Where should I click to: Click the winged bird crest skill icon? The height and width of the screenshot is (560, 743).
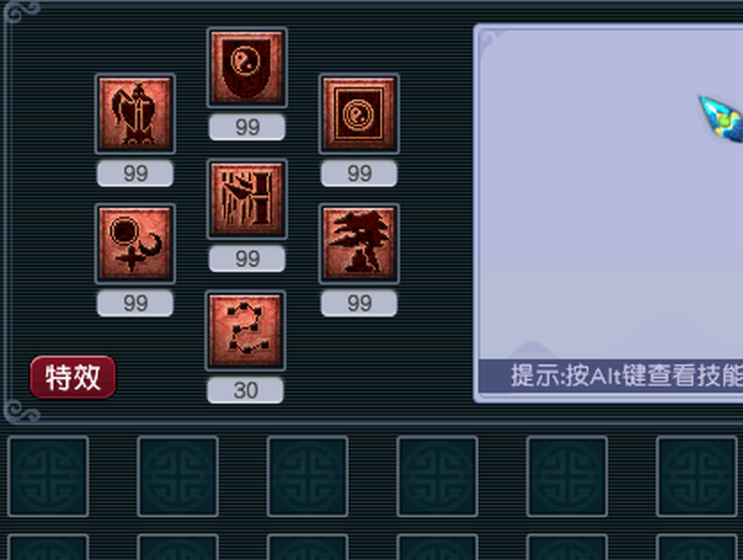pos(135,114)
